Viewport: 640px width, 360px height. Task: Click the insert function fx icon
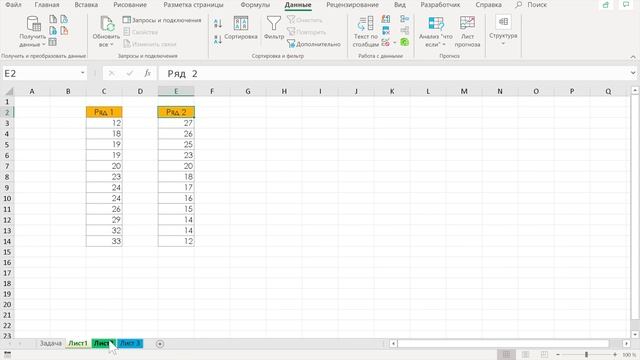[147, 73]
